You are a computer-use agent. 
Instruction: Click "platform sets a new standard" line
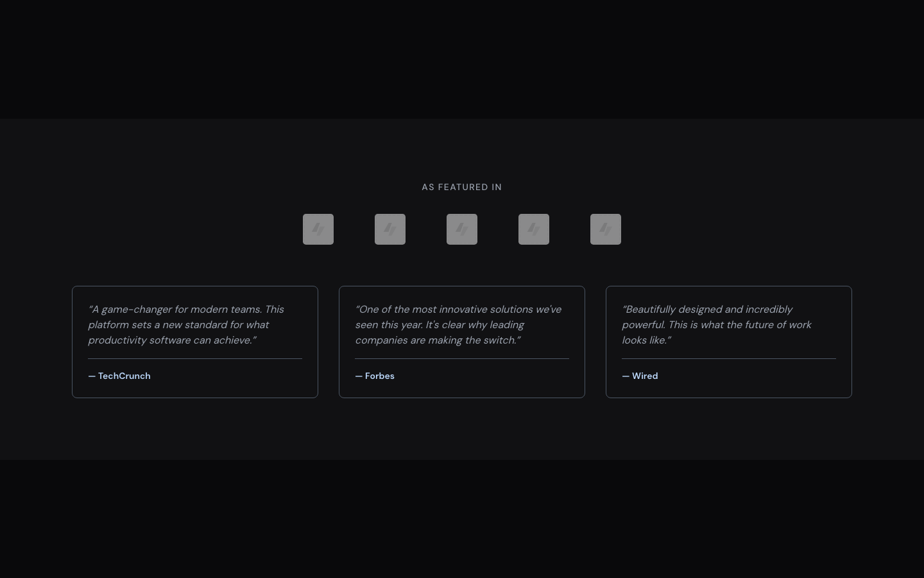tap(178, 325)
